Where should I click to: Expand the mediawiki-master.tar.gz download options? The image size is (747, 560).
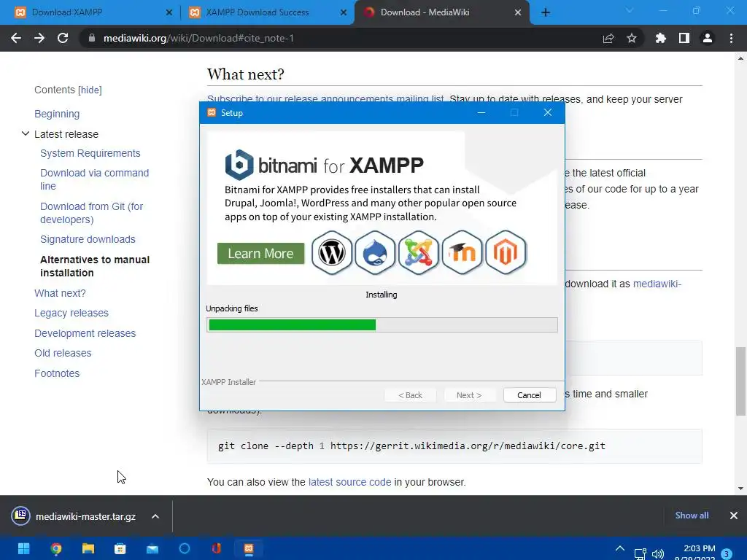pyautogui.click(x=155, y=516)
